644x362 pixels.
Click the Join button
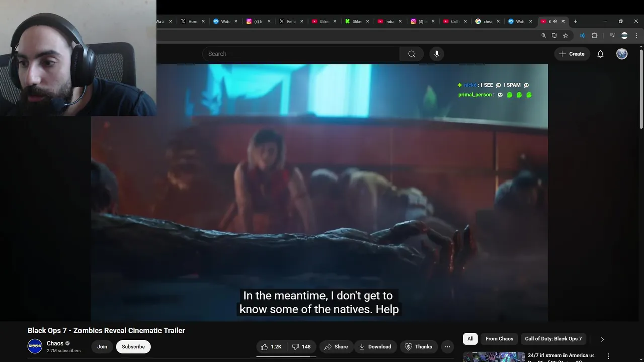102,347
